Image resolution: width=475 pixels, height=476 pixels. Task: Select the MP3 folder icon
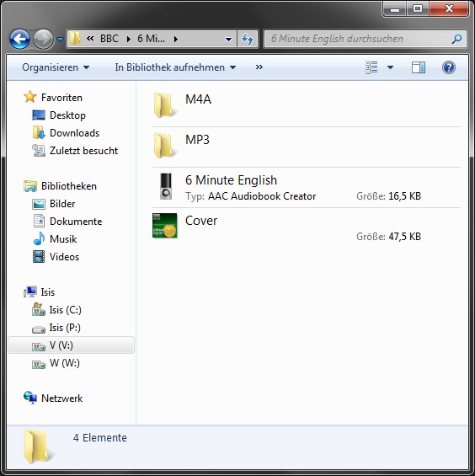pos(164,146)
